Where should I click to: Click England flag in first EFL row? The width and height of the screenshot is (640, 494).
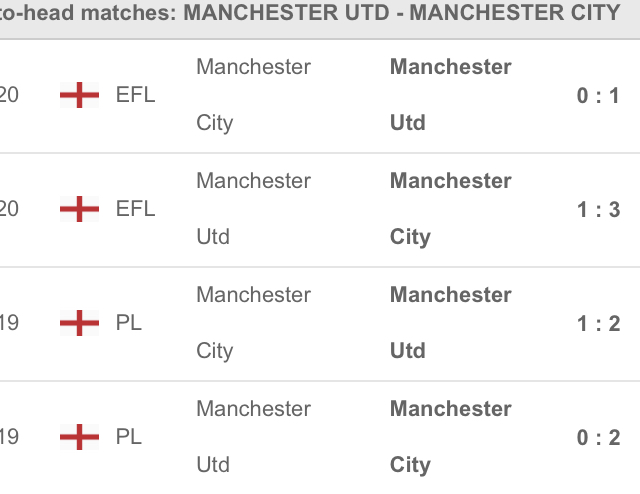pos(80,95)
